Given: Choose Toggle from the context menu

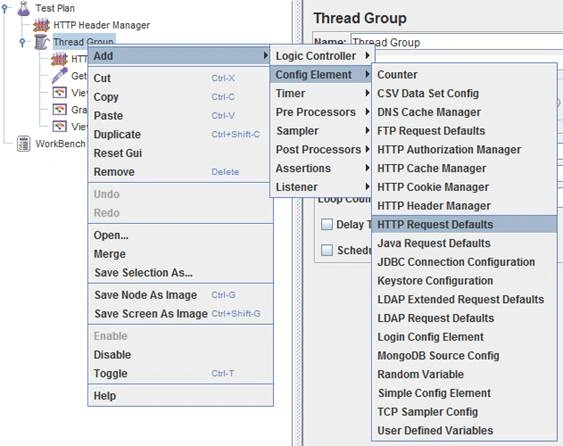Looking at the screenshot, I should click(180, 373).
